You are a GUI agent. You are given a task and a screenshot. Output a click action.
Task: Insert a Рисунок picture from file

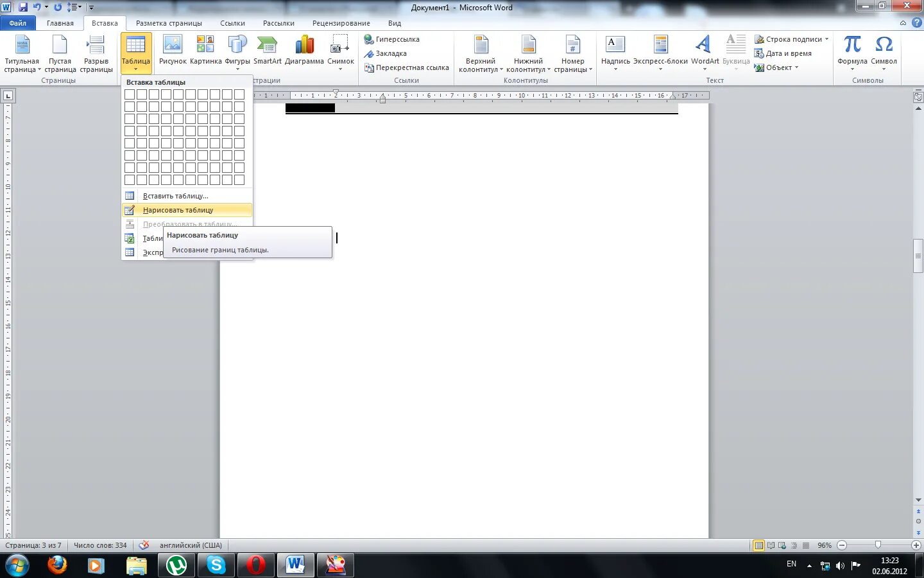click(x=173, y=51)
